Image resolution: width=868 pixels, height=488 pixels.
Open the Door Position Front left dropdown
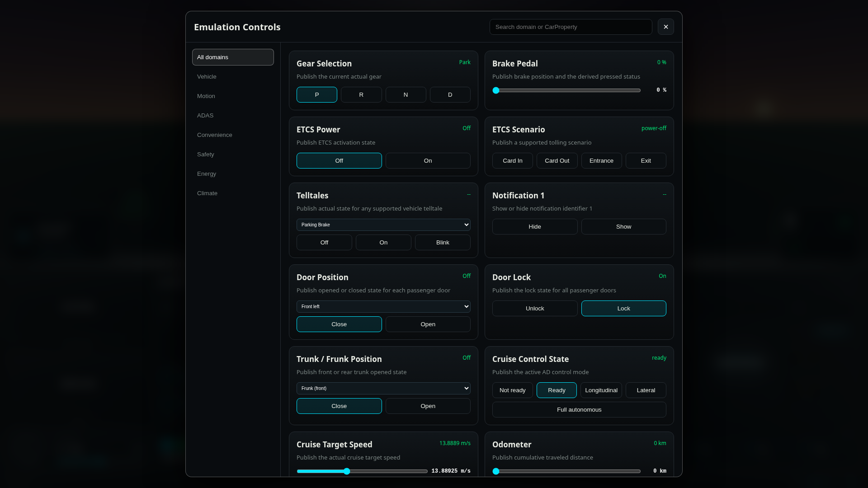[x=383, y=306]
